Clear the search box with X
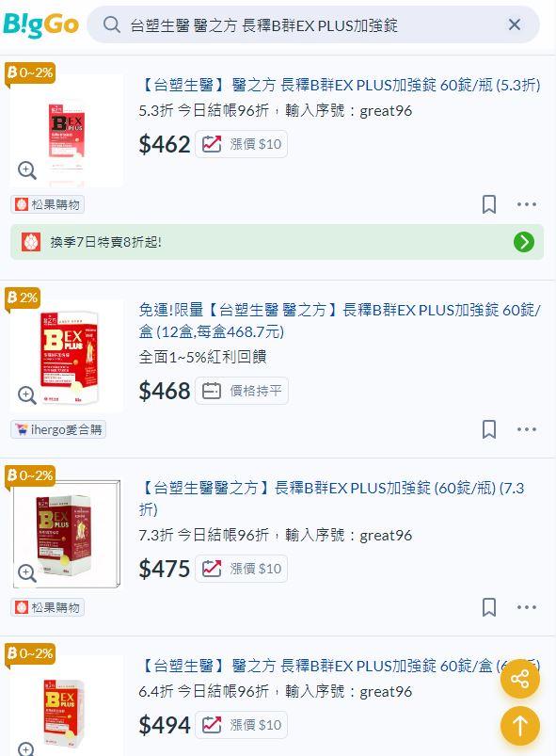Viewport: 556px width, 756px height. pyautogui.click(x=515, y=24)
